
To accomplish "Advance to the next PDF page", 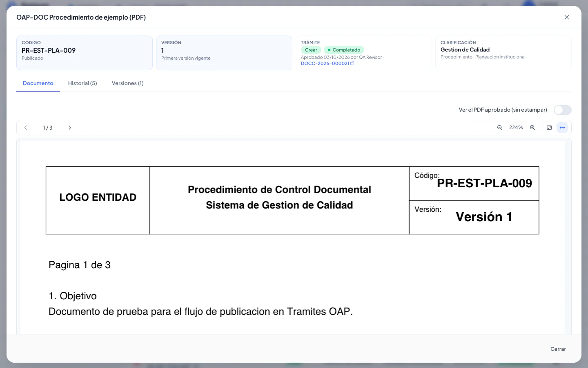I will (70, 128).
